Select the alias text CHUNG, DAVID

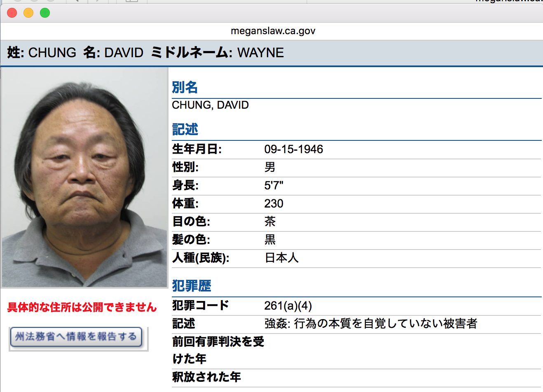210,105
